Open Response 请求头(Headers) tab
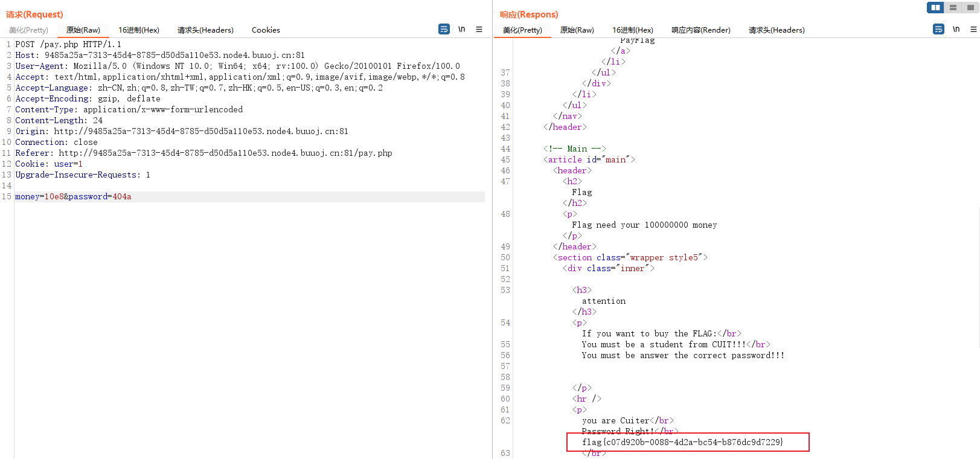The image size is (980, 459). [777, 30]
